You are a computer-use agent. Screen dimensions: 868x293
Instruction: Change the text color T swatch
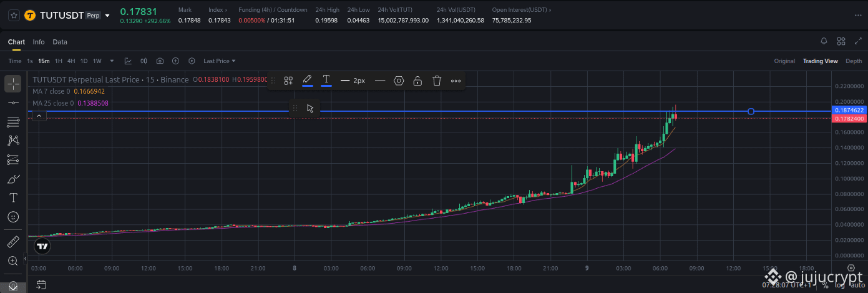pyautogui.click(x=326, y=80)
